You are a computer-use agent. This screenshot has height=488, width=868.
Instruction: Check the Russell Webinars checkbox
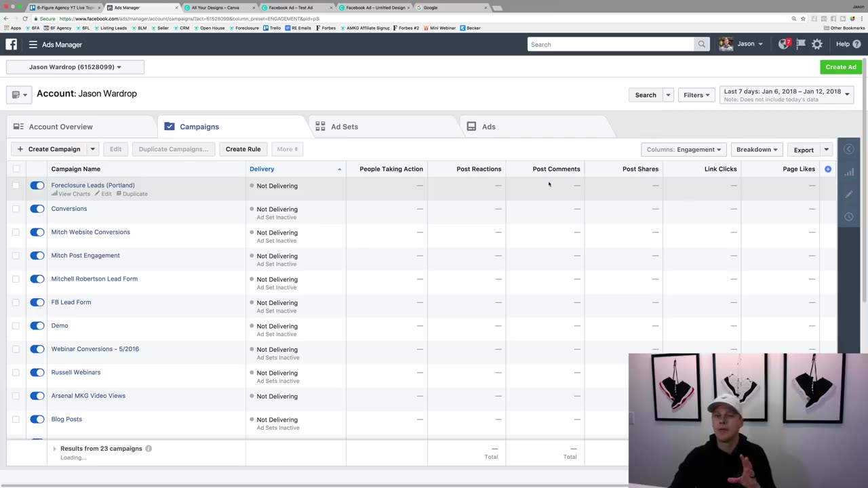[x=16, y=373]
